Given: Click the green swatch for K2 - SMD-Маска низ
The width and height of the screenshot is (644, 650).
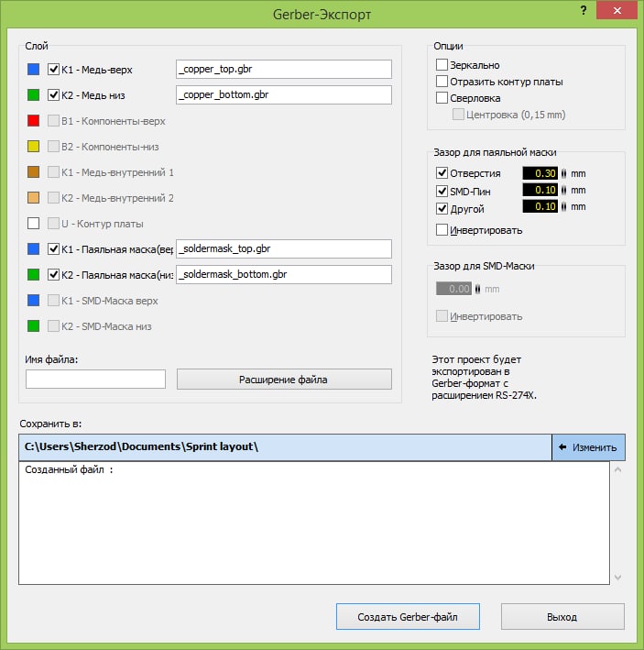Looking at the screenshot, I should pos(34,326).
